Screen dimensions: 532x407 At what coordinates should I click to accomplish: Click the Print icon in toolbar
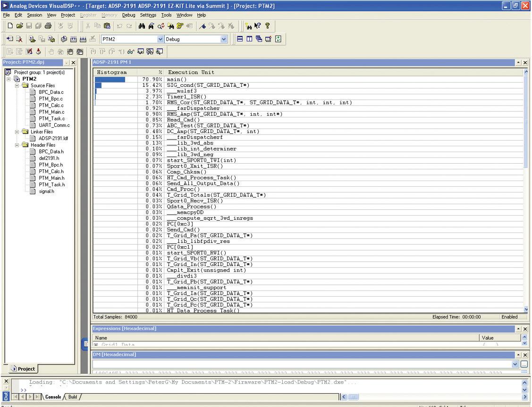pyautogui.click(x=48, y=26)
